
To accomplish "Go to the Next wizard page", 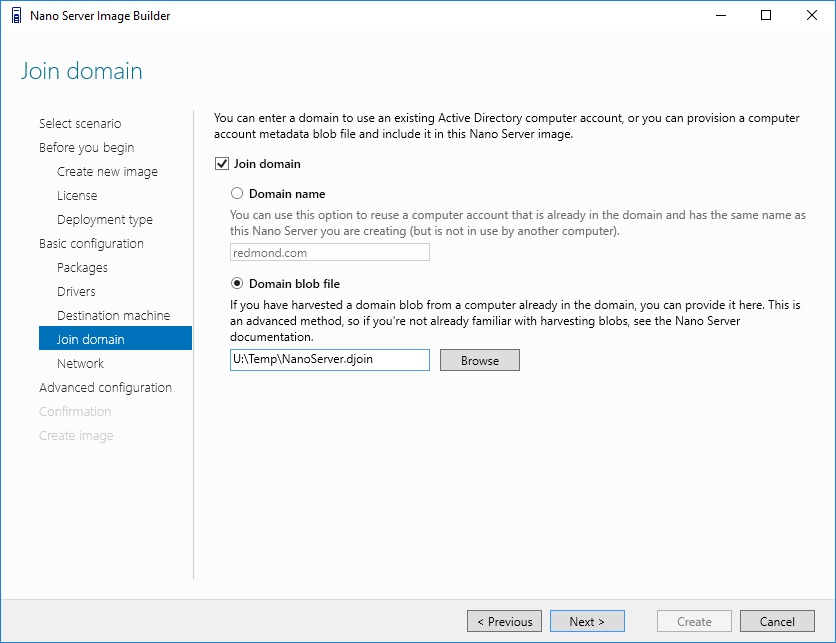I will click(587, 621).
